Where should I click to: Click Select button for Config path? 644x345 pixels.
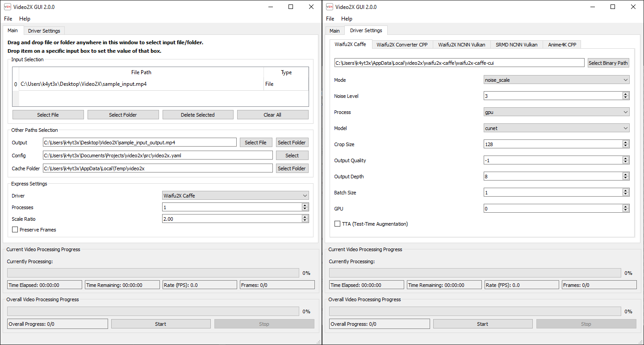click(292, 156)
